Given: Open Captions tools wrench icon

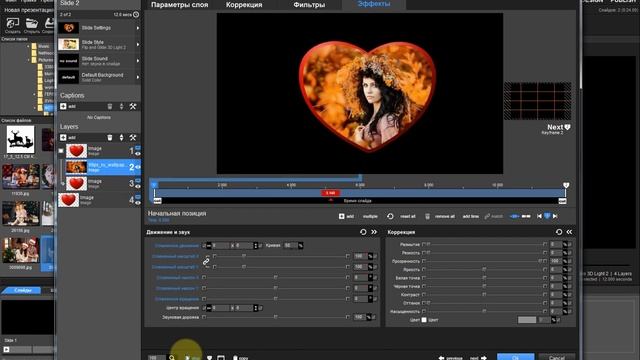Looking at the screenshot, I should coord(133,107).
